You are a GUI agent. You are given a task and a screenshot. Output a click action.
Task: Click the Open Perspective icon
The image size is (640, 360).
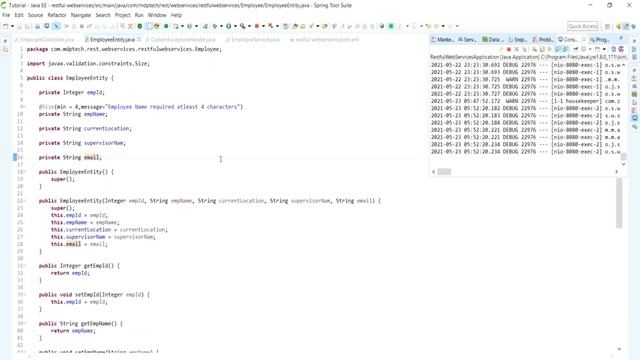pyautogui.click(x=607, y=26)
